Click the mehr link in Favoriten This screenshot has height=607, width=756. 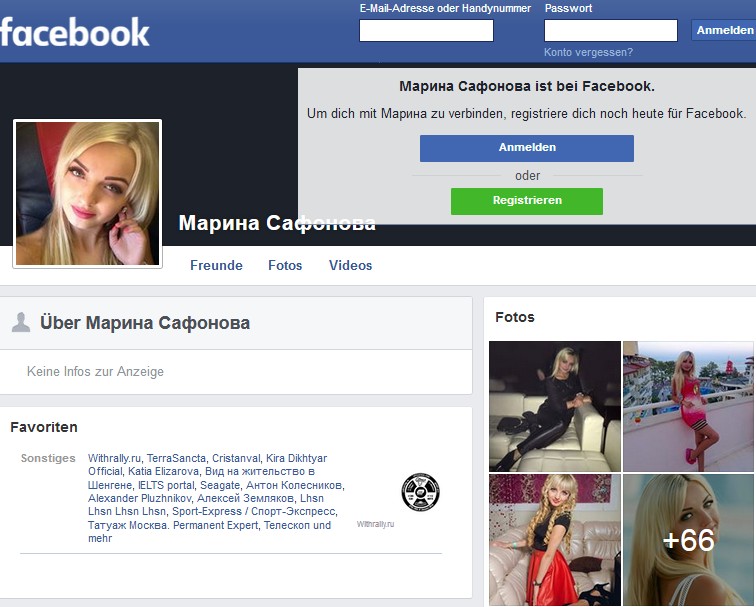(x=100, y=539)
